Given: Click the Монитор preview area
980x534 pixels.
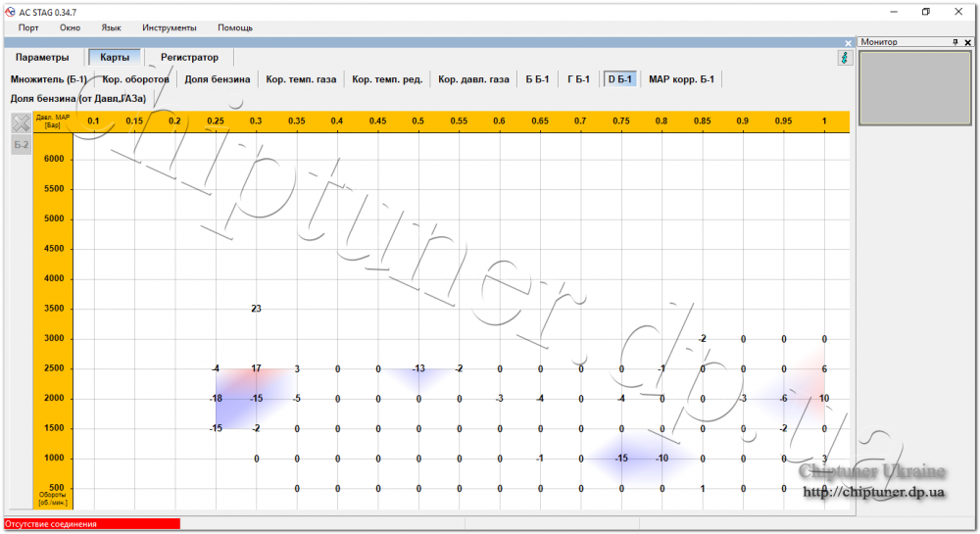Looking at the screenshot, I should [915, 88].
